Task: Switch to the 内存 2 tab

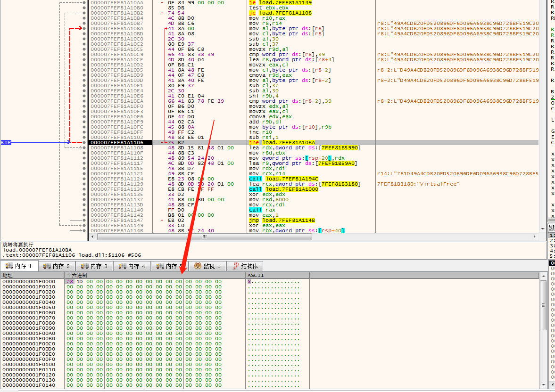Action: coord(57,266)
